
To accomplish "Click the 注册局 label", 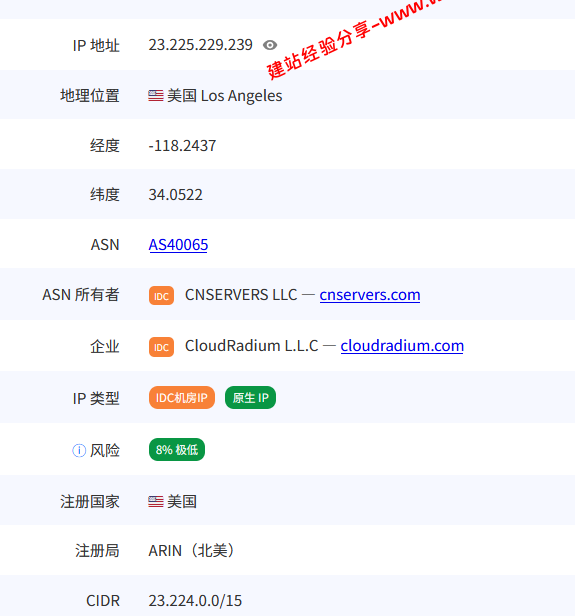I will 97,550.
